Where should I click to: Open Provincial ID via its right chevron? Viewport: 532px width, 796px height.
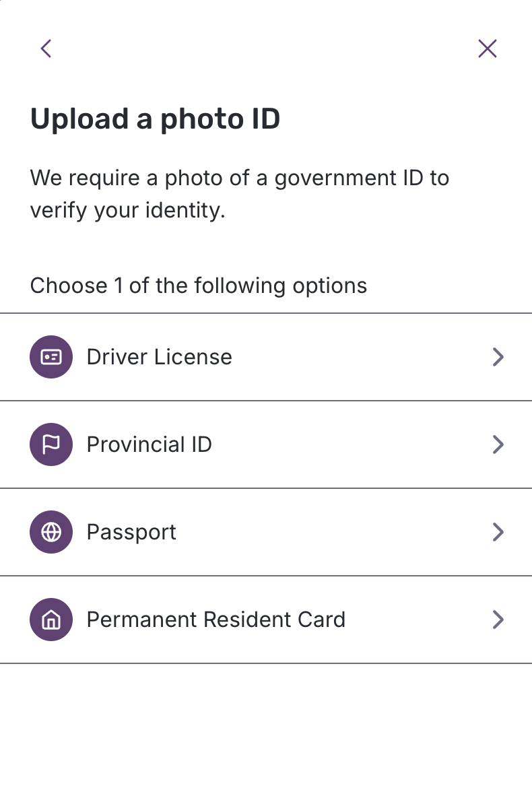pos(498,444)
